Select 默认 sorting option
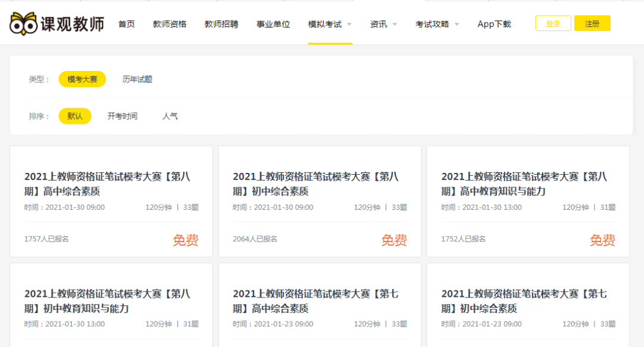Image resolution: width=644 pixels, height=347 pixels. (75, 116)
